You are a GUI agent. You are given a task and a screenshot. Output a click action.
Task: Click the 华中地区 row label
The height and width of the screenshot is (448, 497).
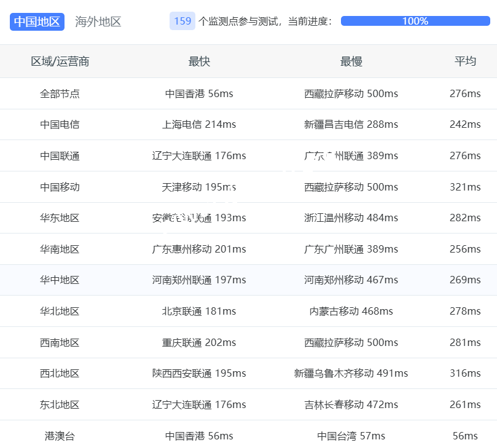pyautogui.click(x=60, y=280)
